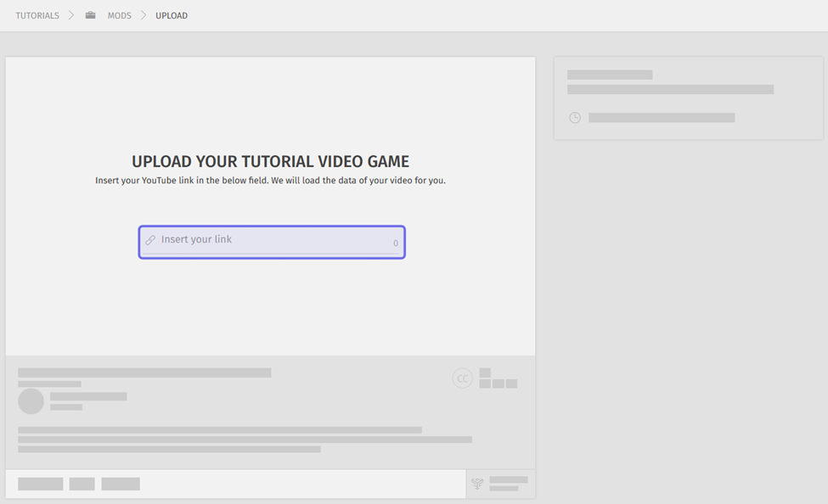Click the chevron after TUTORIALS

tap(72, 15)
